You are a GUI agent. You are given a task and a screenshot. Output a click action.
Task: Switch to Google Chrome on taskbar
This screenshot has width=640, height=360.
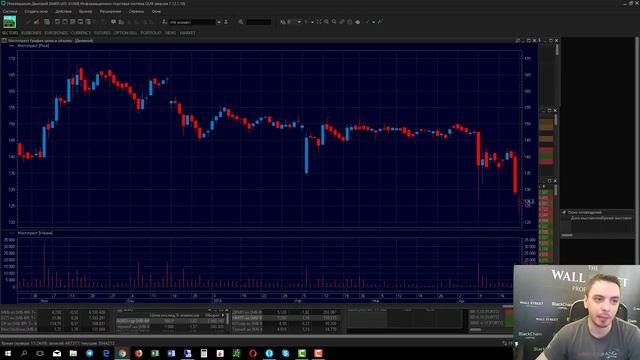[x=122, y=353]
